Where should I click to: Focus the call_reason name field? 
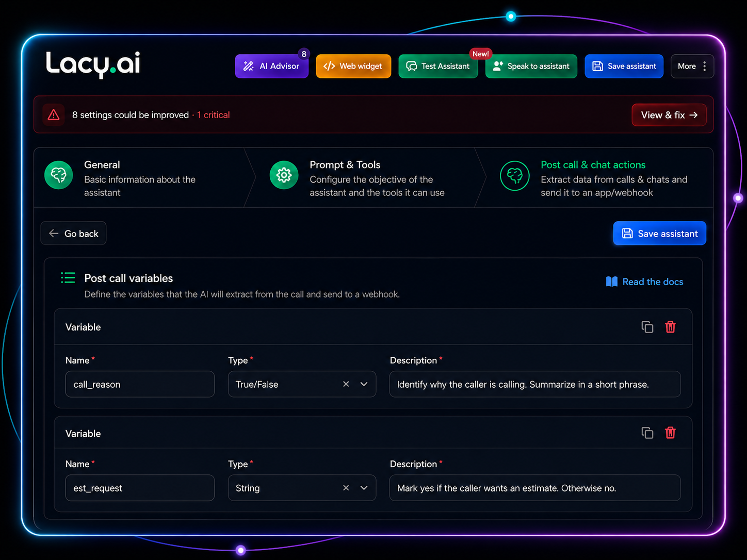[x=140, y=384]
